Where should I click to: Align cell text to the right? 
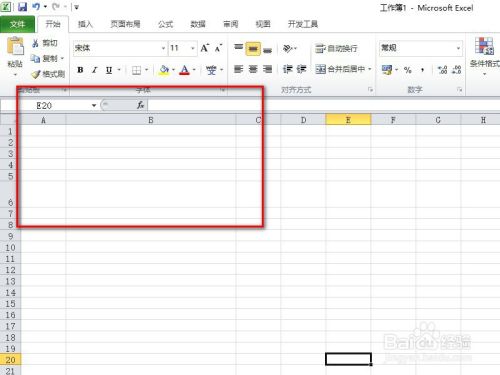click(x=267, y=69)
